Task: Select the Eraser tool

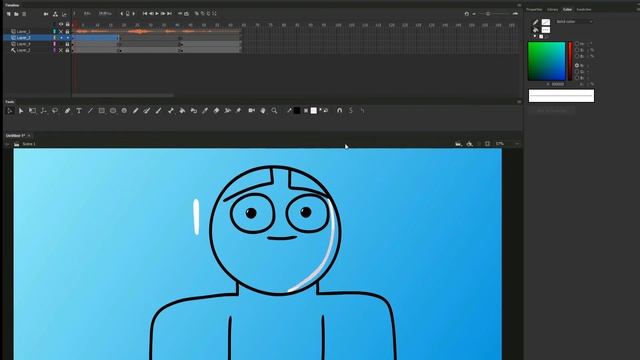Action: tap(216, 111)
